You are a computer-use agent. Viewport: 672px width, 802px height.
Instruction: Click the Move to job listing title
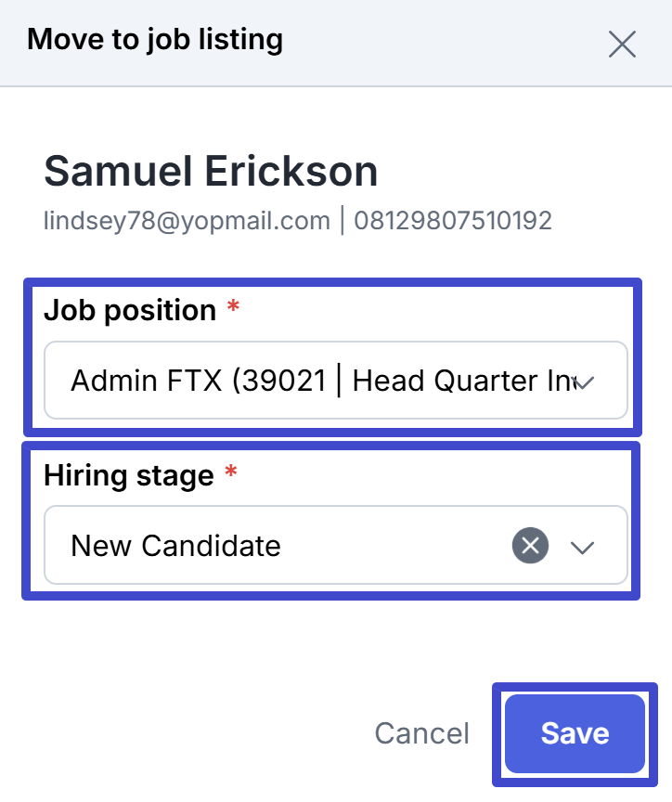(155, 40)
